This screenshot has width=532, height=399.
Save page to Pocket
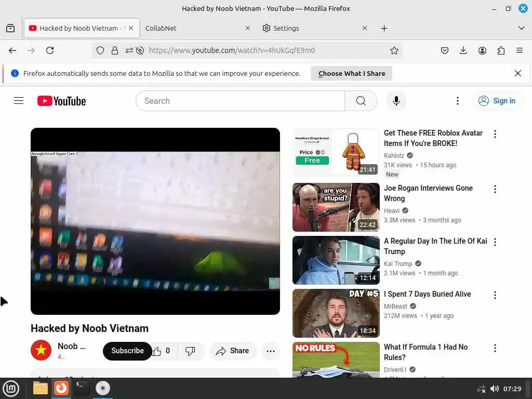[445, 50]
